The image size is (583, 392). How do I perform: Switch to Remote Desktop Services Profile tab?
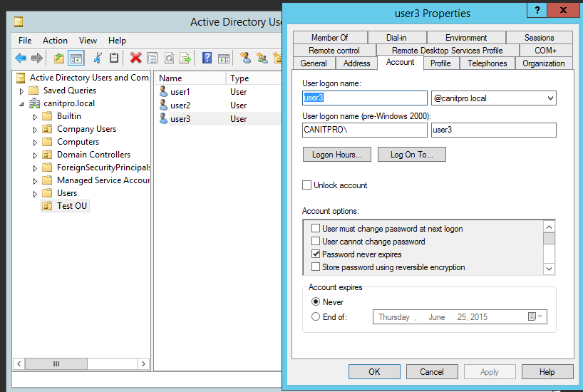point(448,50)
